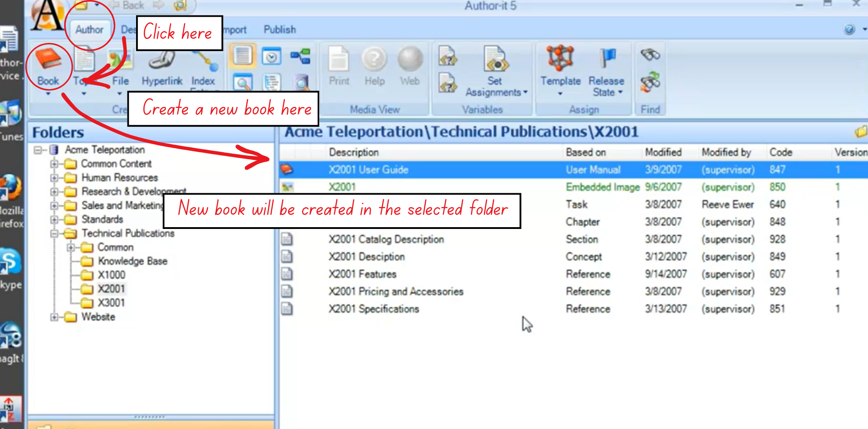Collapse the Technical Publications folder
The height and width of the screenshot is (429, 868).
(x=54, y=233)
